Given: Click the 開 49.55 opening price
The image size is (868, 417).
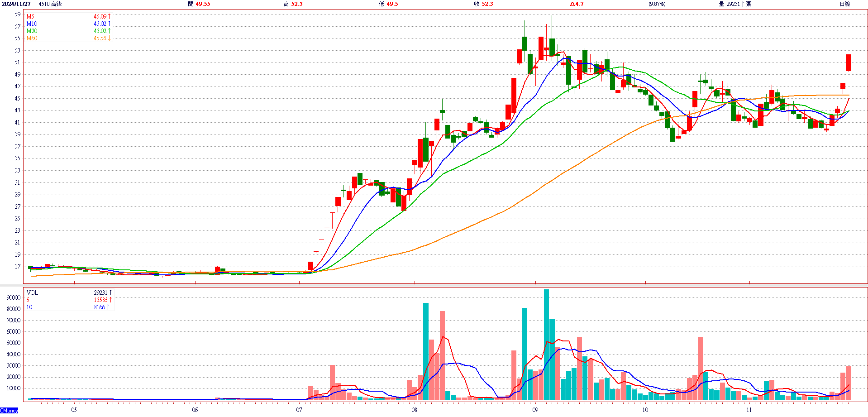Looking at the screenshot, I should click(x=199, y=4).
